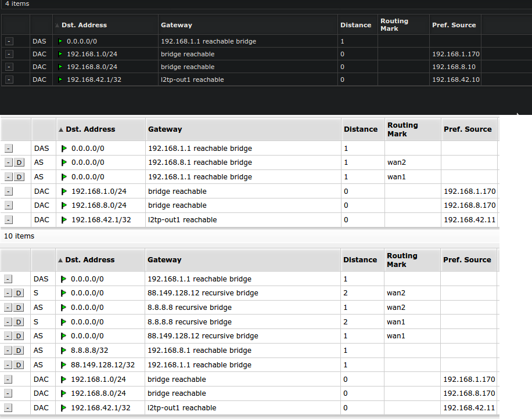Click minus button of middle table 192.168.1.0/24 row

click(x=9, y=192)
